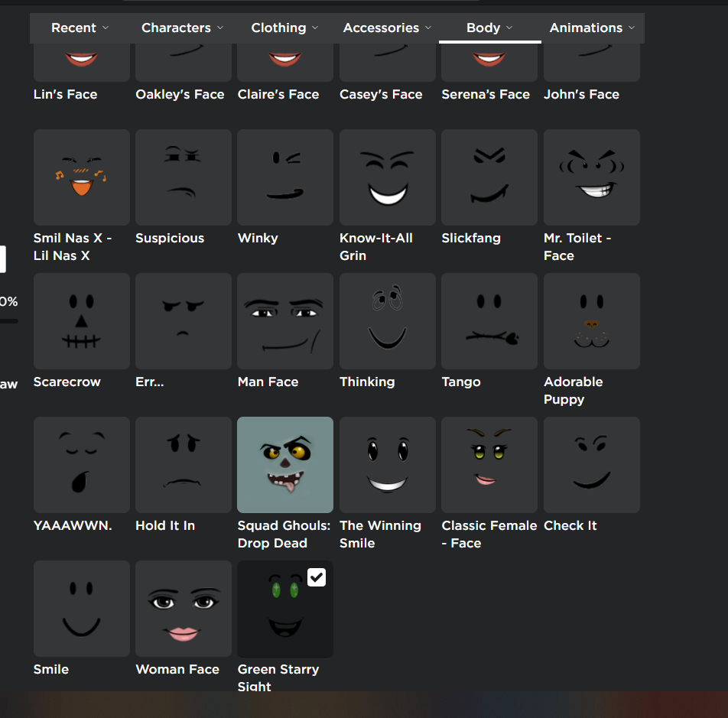
Task: Select the Tango face thumbnail
Action: 489,321
